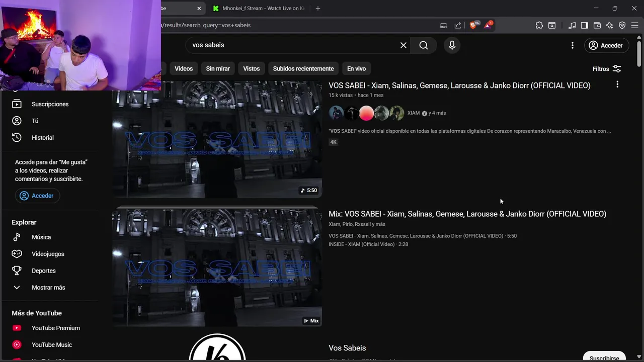Open Suscripciones in the sidebar

(50, 104)
